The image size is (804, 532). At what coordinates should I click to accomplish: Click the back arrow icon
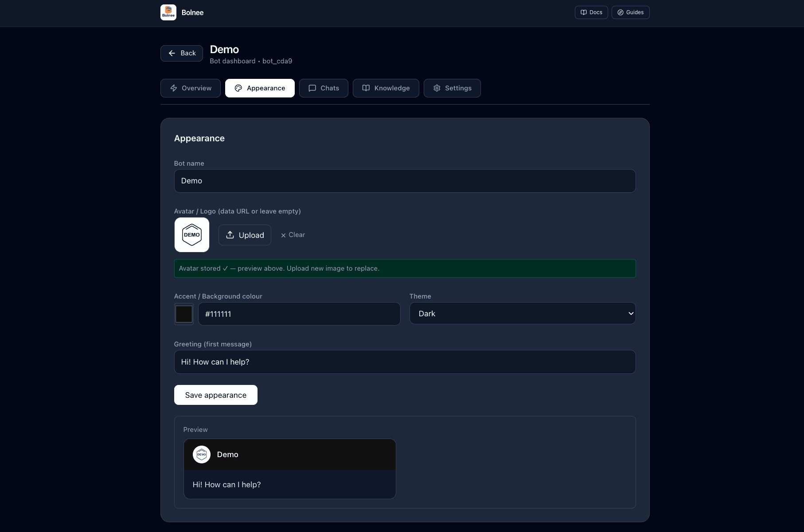(172, 53)
